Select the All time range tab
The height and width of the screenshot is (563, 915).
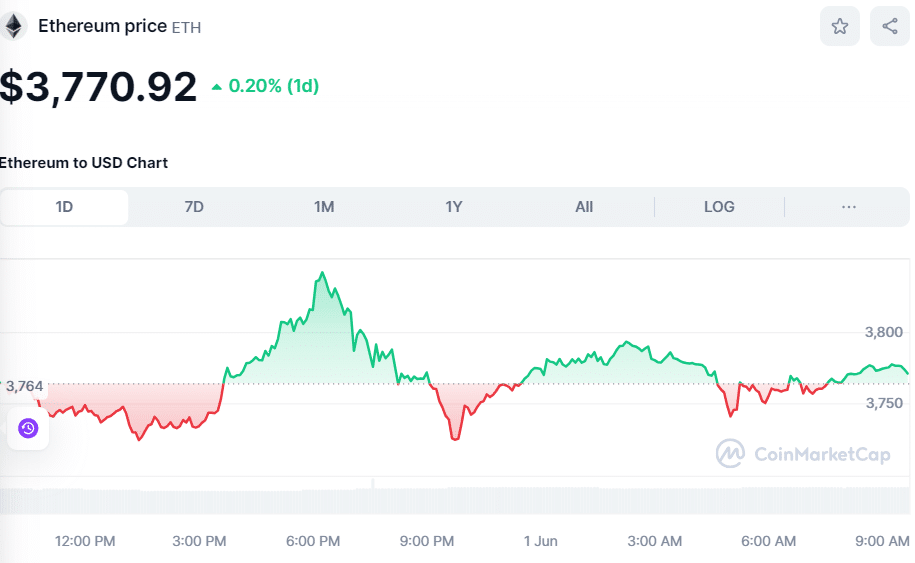tap(584, 207)
